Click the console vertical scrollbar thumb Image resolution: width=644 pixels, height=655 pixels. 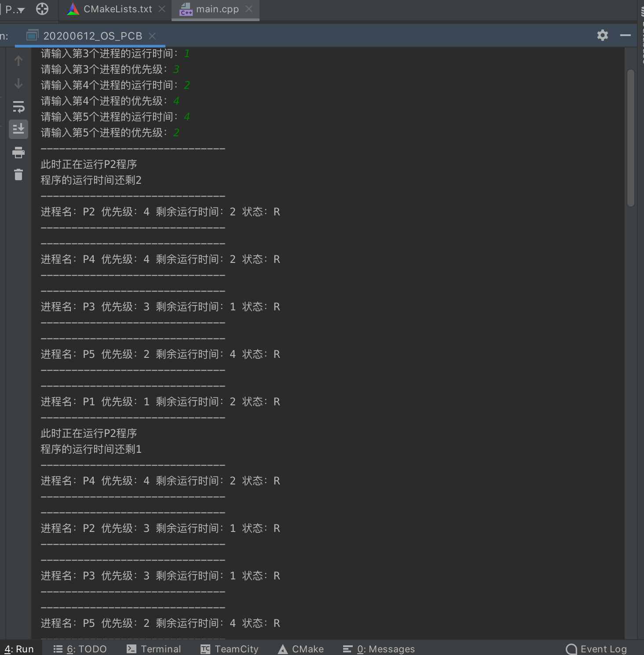631,138
